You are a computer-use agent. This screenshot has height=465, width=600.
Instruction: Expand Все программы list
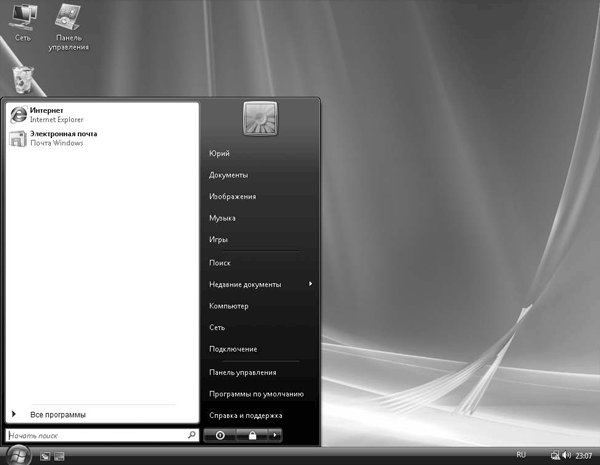(57, 414)
